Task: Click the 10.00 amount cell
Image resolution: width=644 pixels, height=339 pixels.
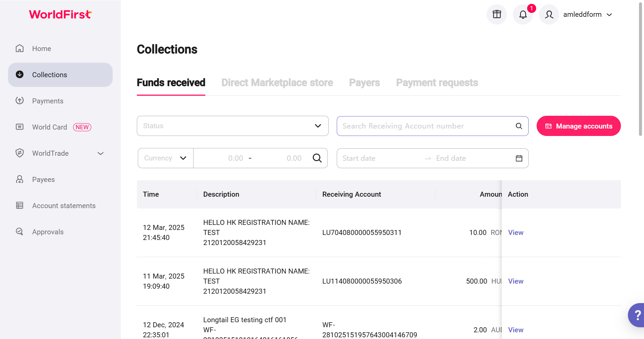Action: (478, 233)
